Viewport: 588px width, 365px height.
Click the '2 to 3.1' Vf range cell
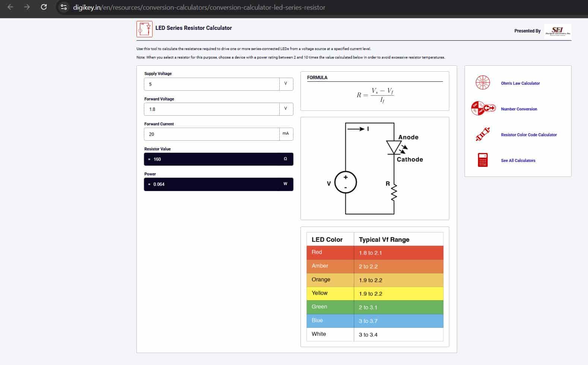pyautogui.click(x=399, y=307)
